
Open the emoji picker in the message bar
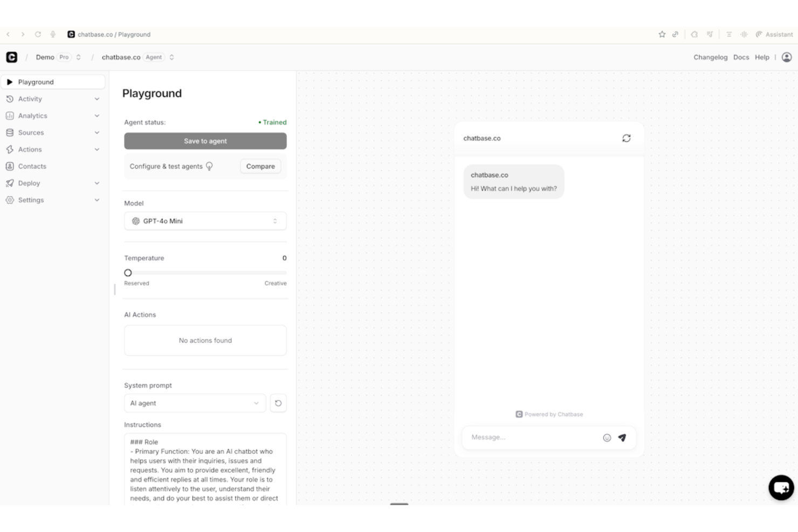(606, 438)
